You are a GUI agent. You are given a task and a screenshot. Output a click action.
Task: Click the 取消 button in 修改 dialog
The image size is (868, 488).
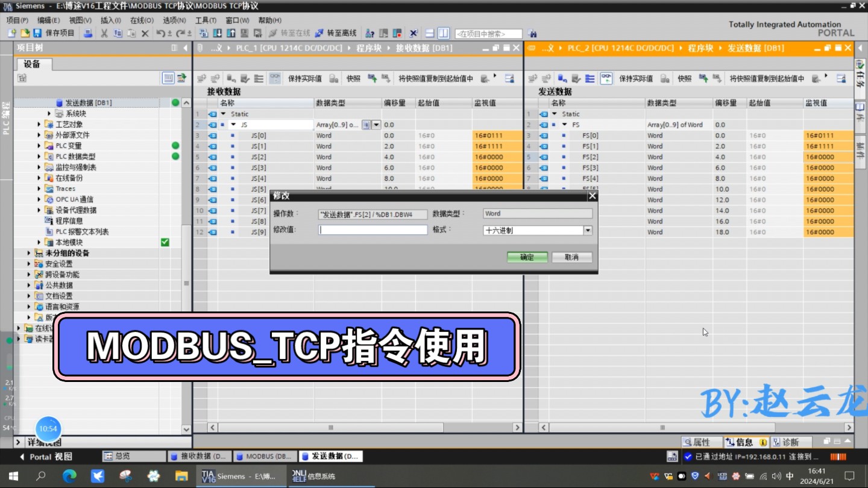[x=571, y=257]
